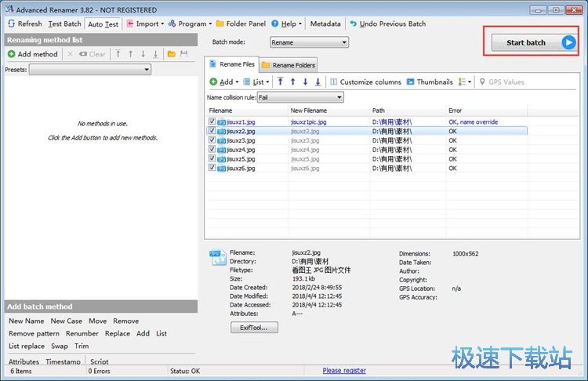The image size is (588, 381).
Task: Sort by New Filename column header
Action: [308, 111]
